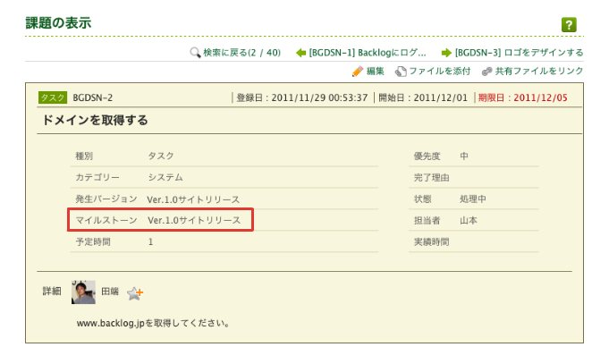Click the green left arrow previous-issue icon
This screenshot has height=364, width=592.
pos(300,53)
